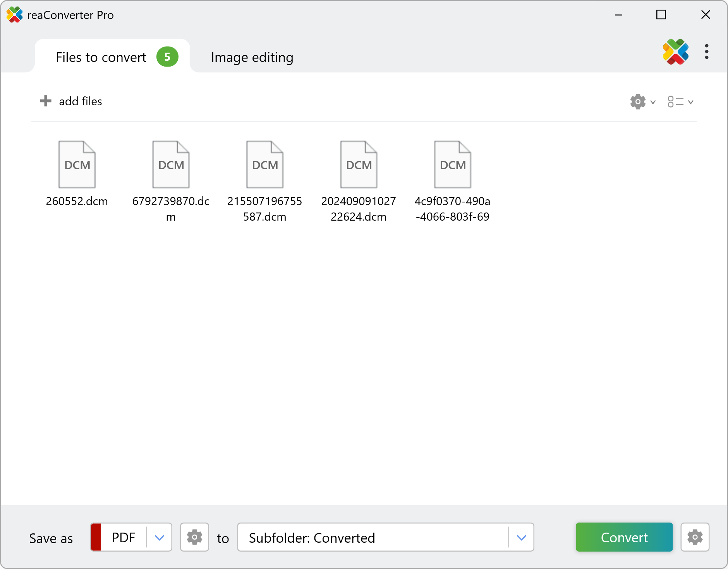Open the PDF format dropdown
This screenshot has height=569, width=728.
(159, 537)
